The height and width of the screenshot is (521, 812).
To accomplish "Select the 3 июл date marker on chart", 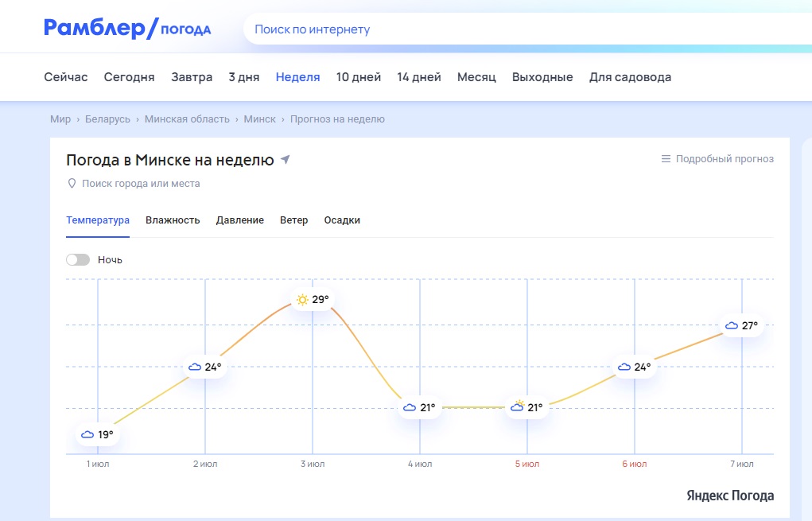I will 313,464.
